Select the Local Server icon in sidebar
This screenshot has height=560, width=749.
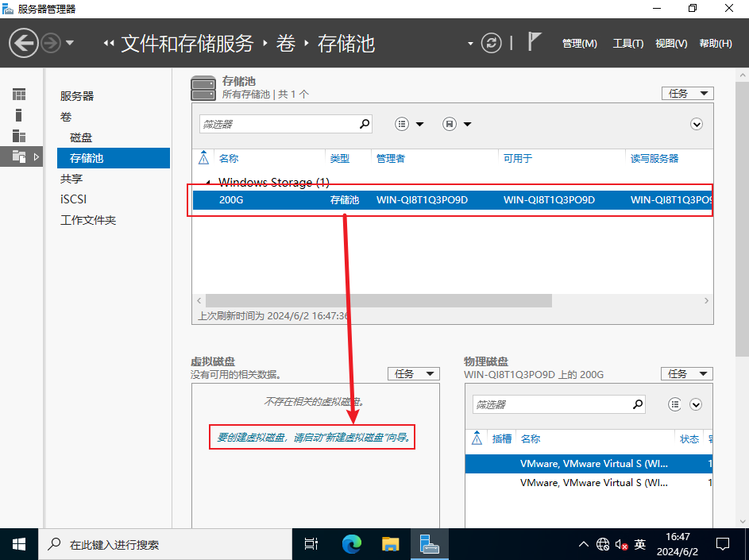point(19,115)
